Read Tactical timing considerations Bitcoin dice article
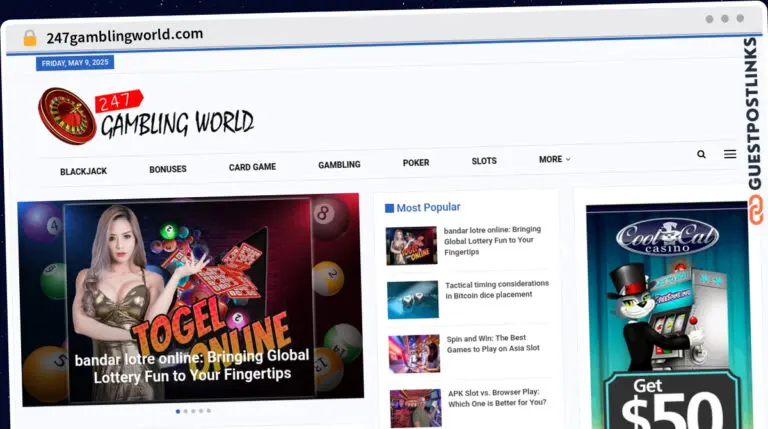Screen dimensions: 768x429 (x=497, y=289)
